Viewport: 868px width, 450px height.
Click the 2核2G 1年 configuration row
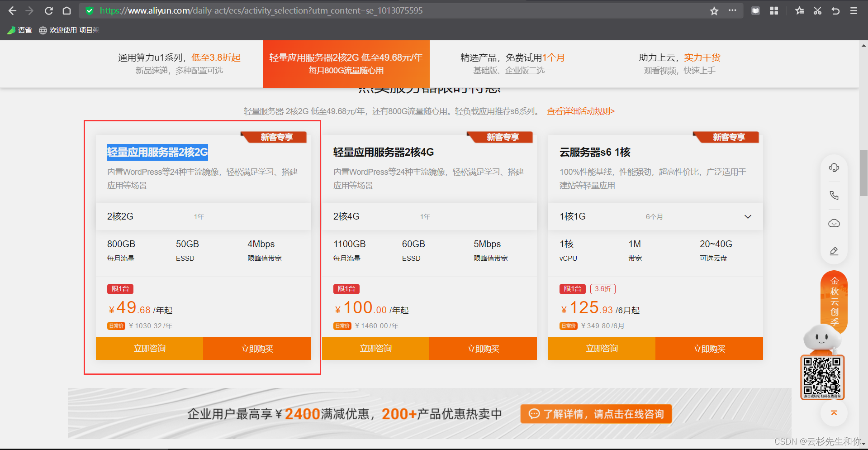203,216
